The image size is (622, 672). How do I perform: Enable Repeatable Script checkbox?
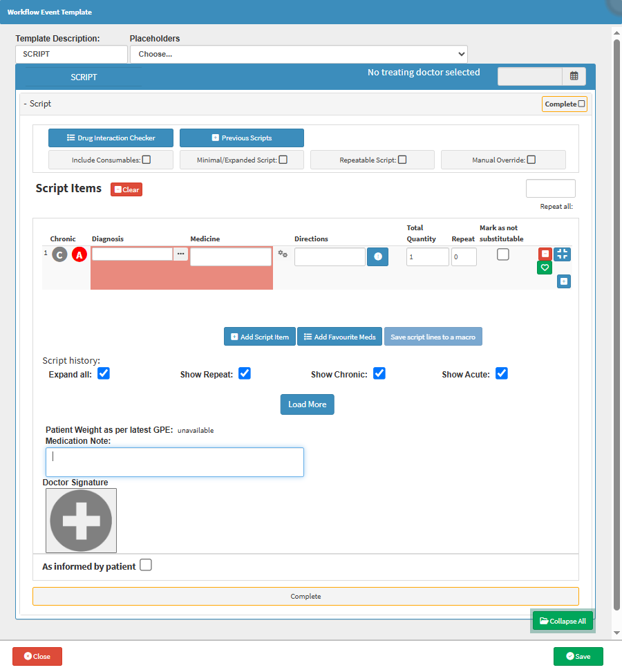click(402, 160)
